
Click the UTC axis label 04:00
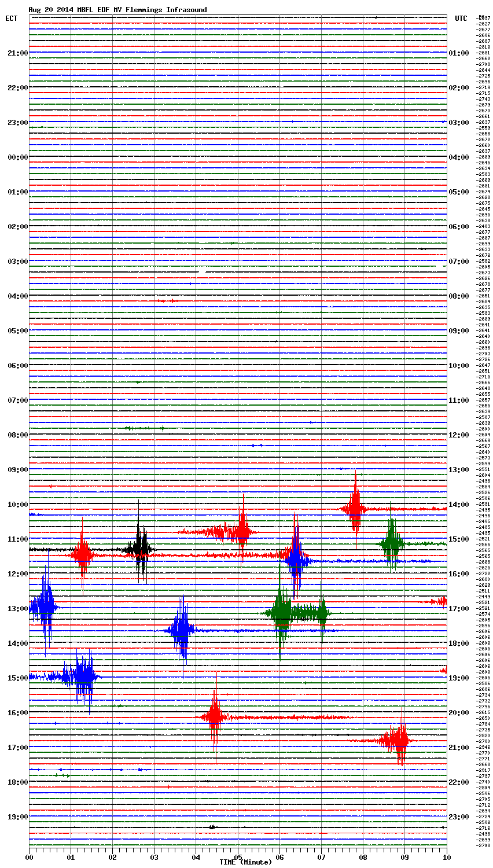(x=459, y=157)
